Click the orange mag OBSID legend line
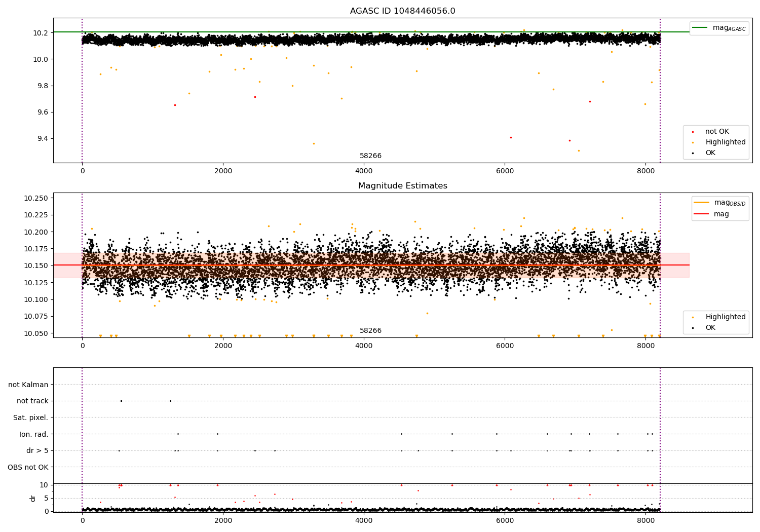 pos(702,203)
